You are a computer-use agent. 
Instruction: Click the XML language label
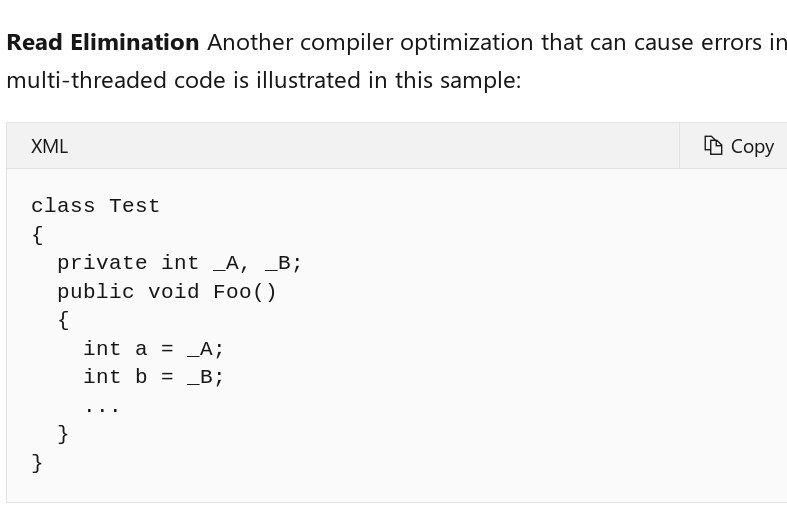49,147
